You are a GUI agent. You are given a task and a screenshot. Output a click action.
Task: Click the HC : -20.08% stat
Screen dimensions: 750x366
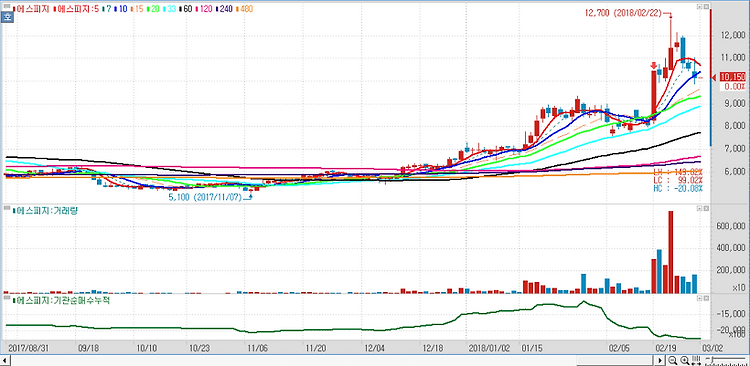click(x=678, y=189)
